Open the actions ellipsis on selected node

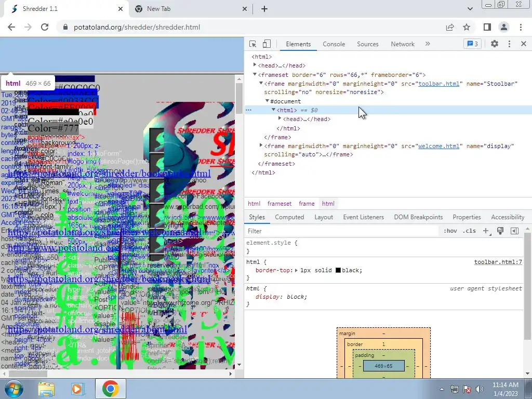point(249,110)
